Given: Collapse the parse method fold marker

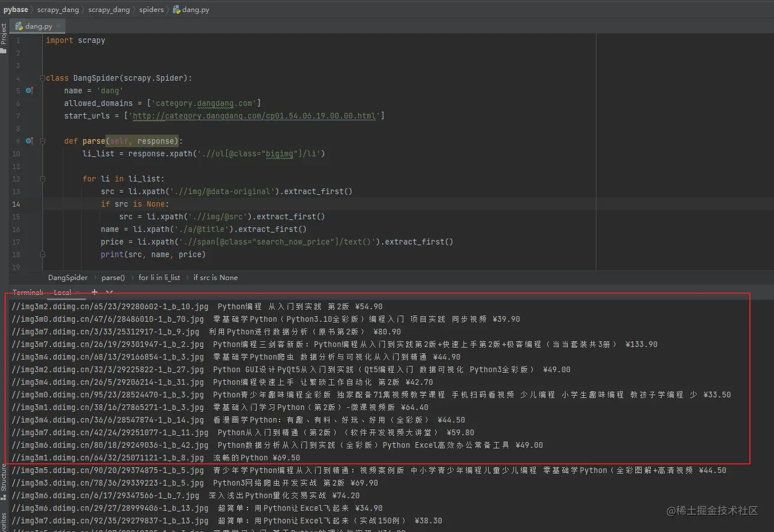Looking at the screenshot, I should coord(42,141).
